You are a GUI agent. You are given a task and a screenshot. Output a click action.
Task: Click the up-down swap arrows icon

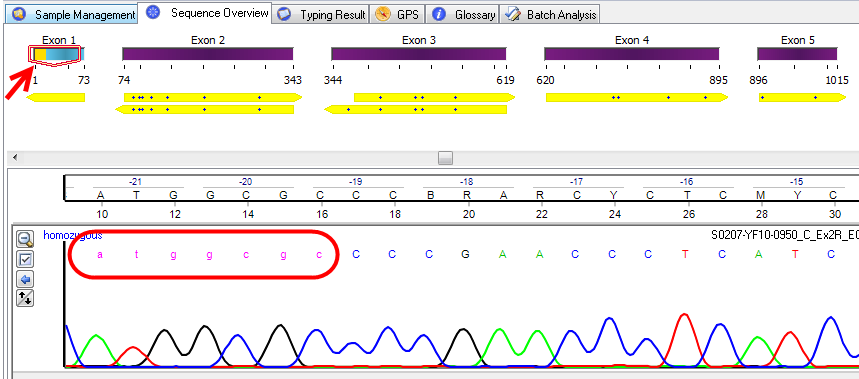point(25,298)
